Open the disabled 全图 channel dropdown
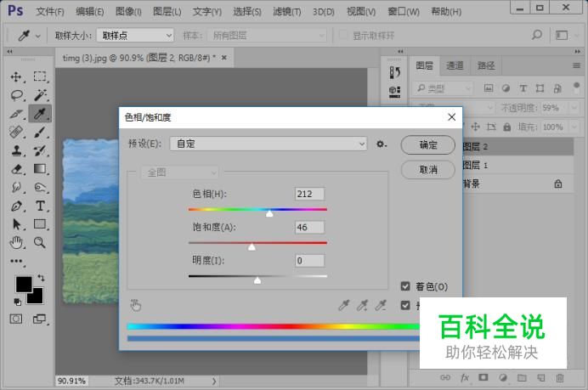 (x=179, y=172)
